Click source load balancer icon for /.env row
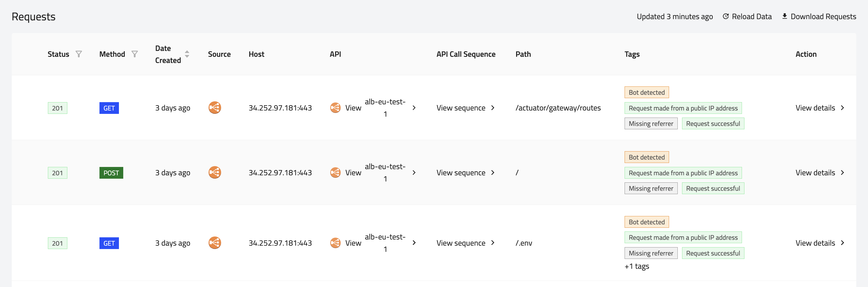This screenshot has height=287, width=868. click(x=215, y=243)
